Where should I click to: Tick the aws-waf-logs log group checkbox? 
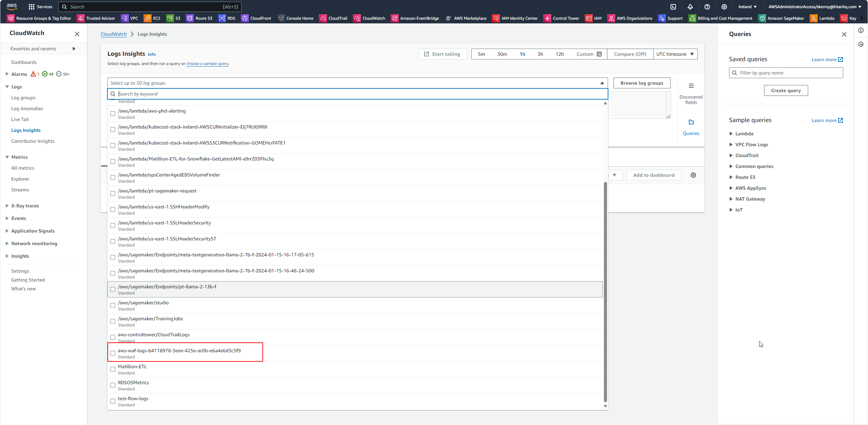113,353
